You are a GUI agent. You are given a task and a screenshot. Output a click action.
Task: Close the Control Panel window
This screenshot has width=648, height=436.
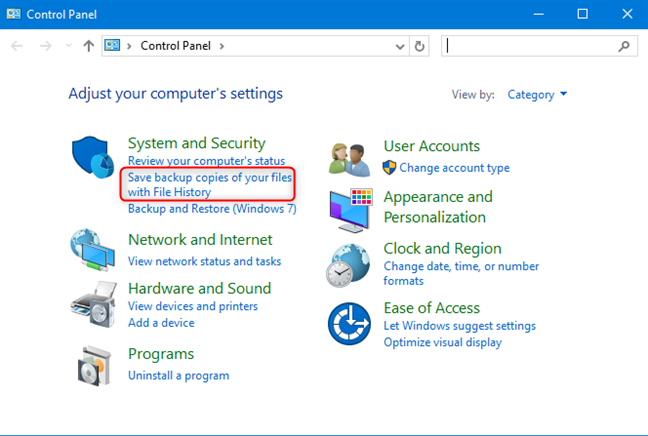click(627, 14)
